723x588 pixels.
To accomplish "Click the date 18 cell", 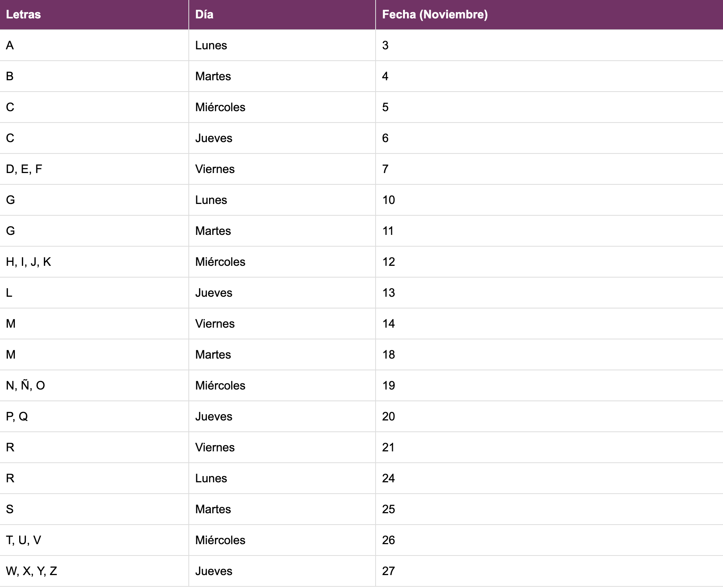I will (x=389, y=355).
